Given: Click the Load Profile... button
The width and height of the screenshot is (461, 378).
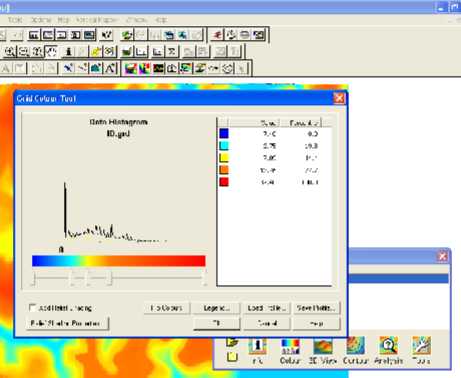Looking at the screenshot, I should tap(267, 308).
